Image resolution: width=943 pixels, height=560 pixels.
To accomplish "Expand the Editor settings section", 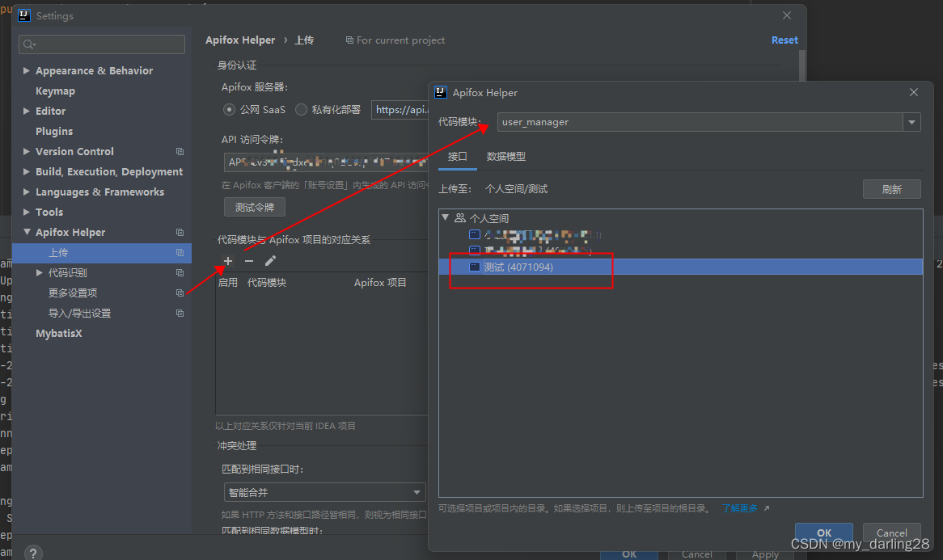I will [x=27, y=111].
